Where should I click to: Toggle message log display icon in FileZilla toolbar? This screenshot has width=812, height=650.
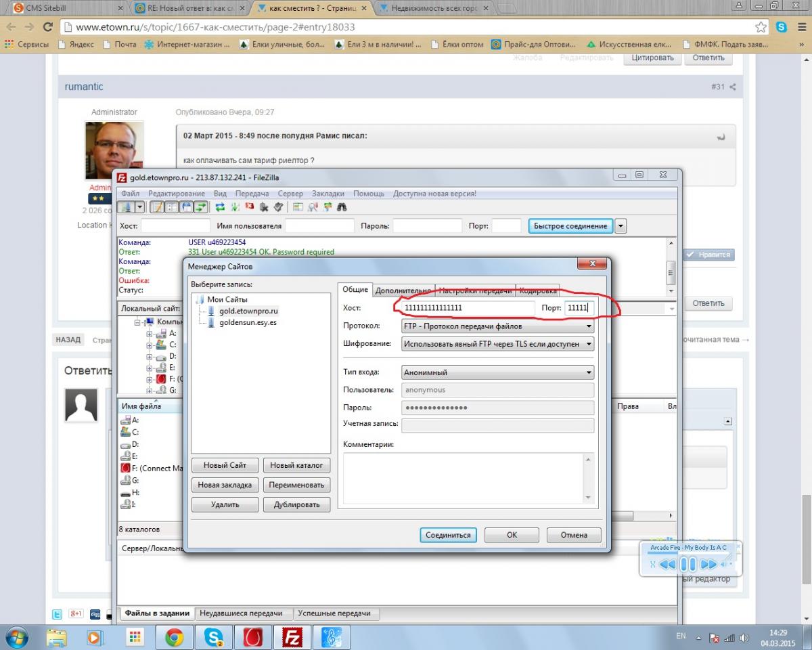click(156, 207)
